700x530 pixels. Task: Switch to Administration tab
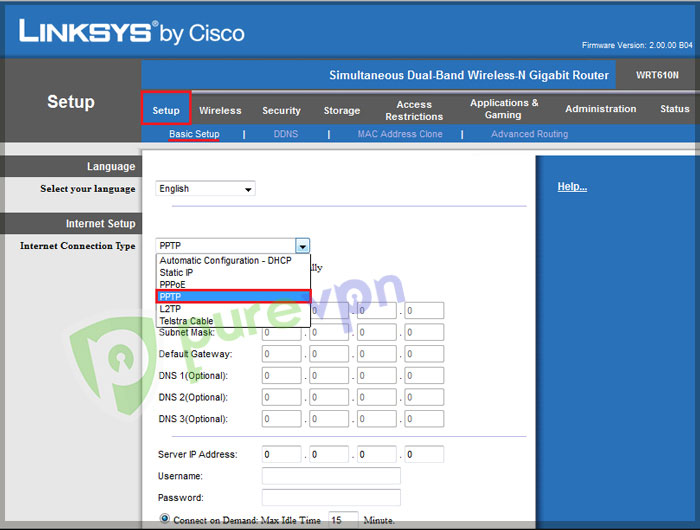[600, 109]
